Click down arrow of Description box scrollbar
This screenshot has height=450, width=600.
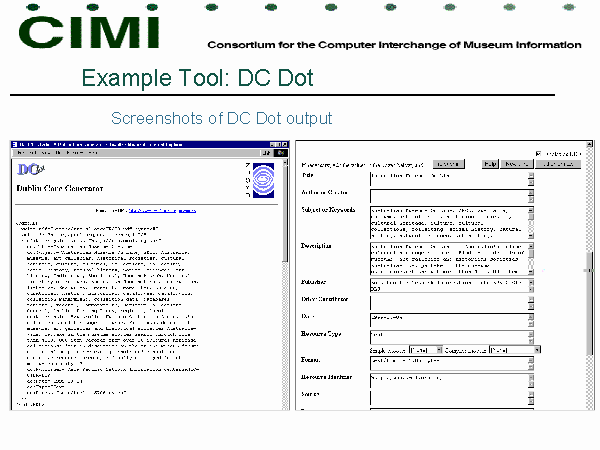click(531, 272)
